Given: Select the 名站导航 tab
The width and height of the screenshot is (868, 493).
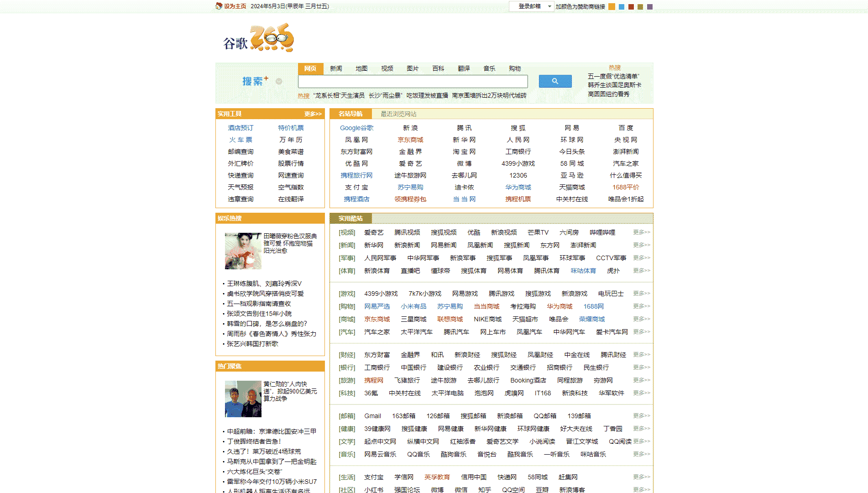Looking at the screenshot, I should point(350,114).
